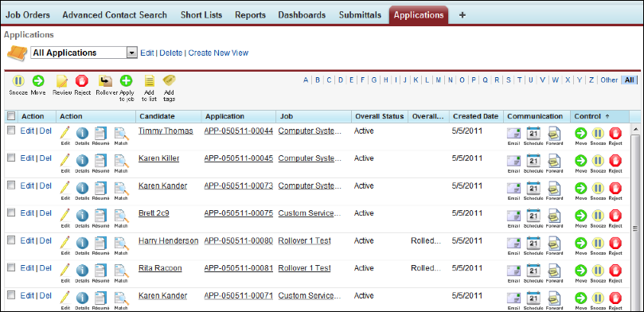The width and height of the screenshot is (644, 312).
Task: Click the Del link in Karen Killer row
Action: 45,158
